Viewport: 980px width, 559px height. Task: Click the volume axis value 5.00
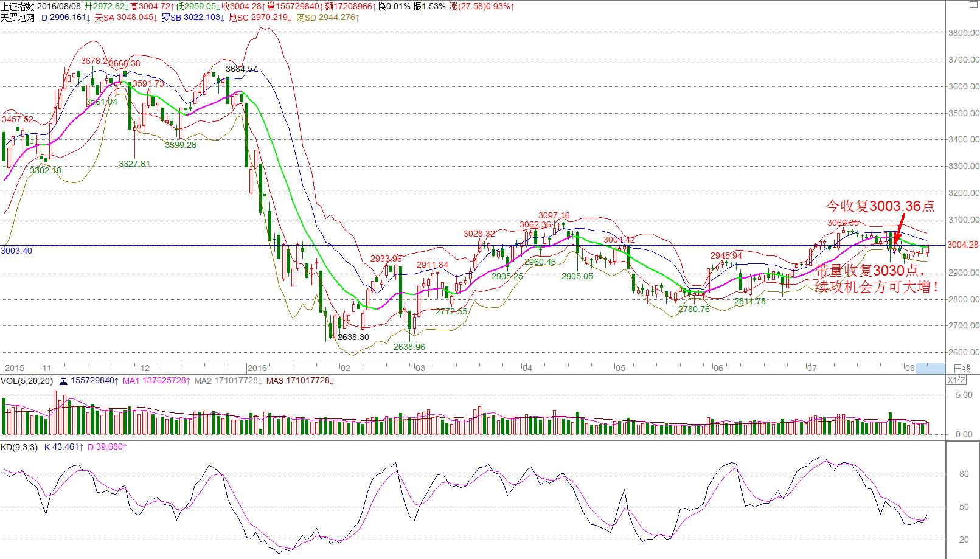click(964, 395)
